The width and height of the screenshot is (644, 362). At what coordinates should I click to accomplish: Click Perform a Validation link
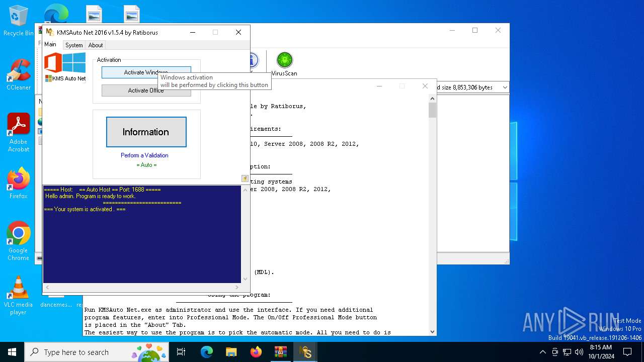(144, 155)
